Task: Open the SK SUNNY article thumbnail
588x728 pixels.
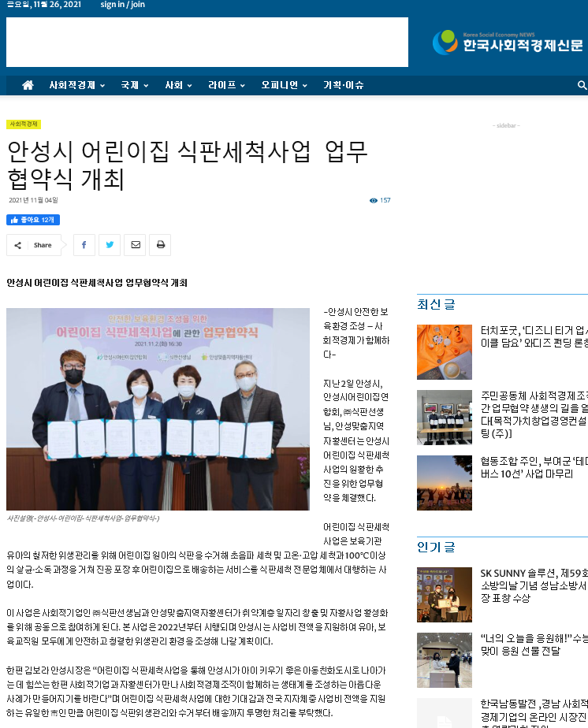Action: [445, 595]
